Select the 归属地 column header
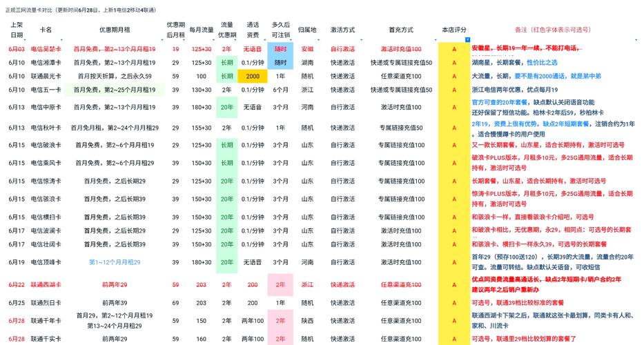 pos(307,30)
